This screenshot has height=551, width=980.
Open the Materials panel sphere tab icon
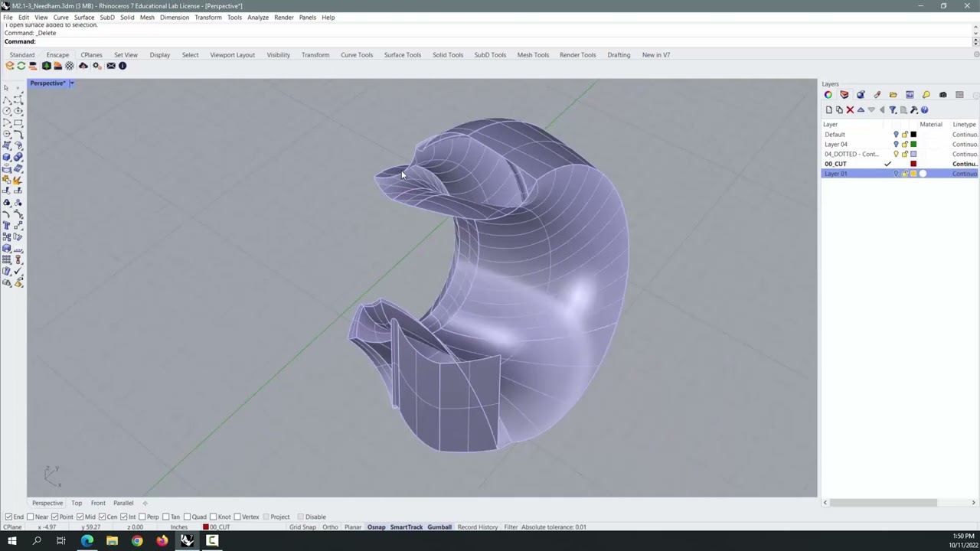pos(861,95)
